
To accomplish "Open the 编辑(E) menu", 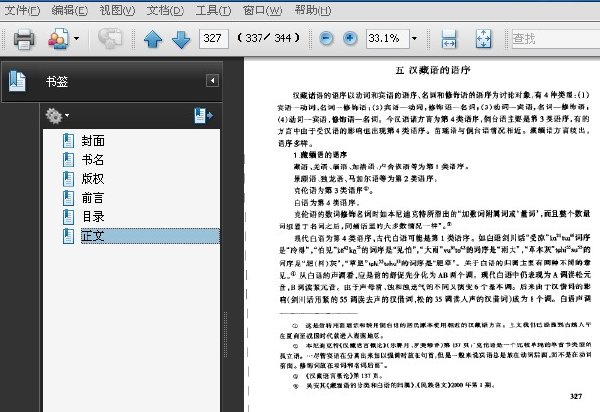I will 70,10.
